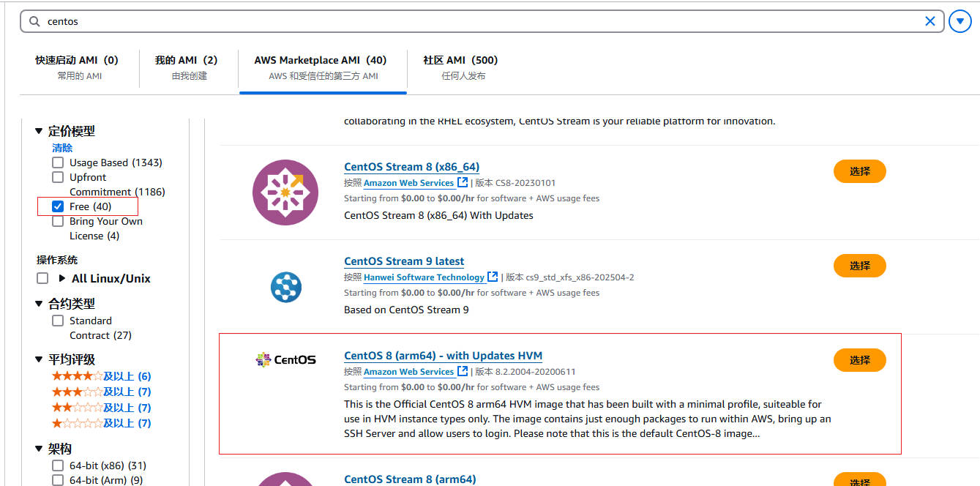Click external link icon beside Hanwei Software Technology
The image size is (980, 486).
pos(493,277)
